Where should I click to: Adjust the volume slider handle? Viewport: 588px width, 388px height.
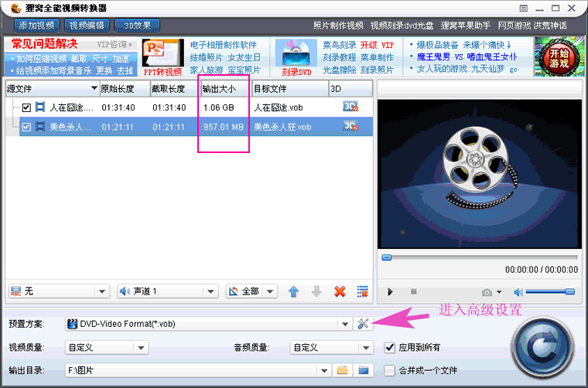[569, 291]
